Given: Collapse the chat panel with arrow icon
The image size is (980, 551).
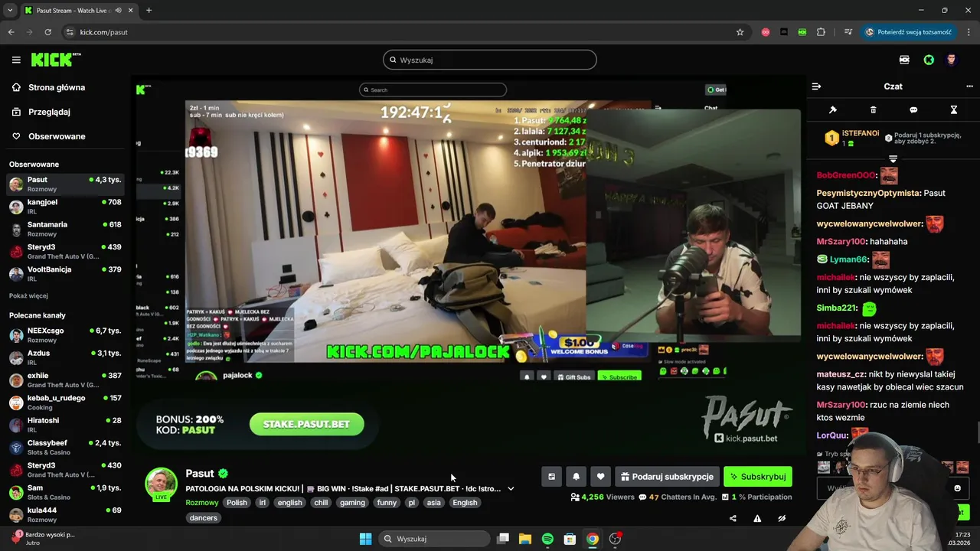Looking at the screenshot, I should click(x=816, y=86).
